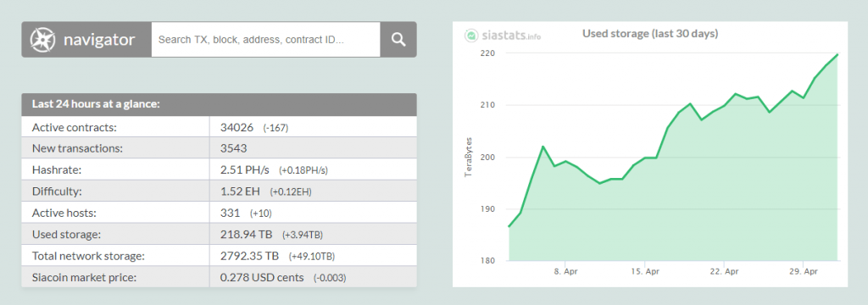Click the 'Used storage (last 30 days)' chart title
The height and width of the screenshot is (305, 868).
pos(650,34)
